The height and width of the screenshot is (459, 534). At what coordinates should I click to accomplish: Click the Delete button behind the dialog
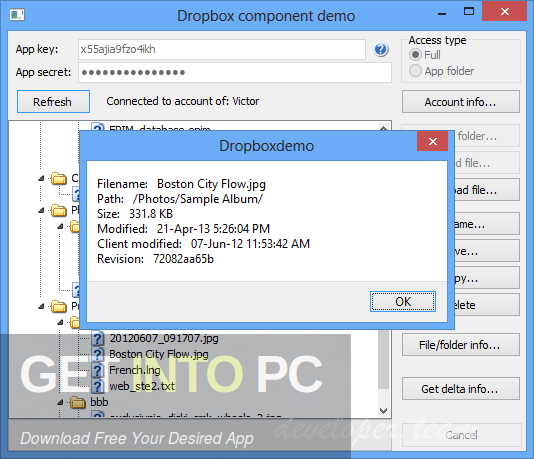(487, 305)
